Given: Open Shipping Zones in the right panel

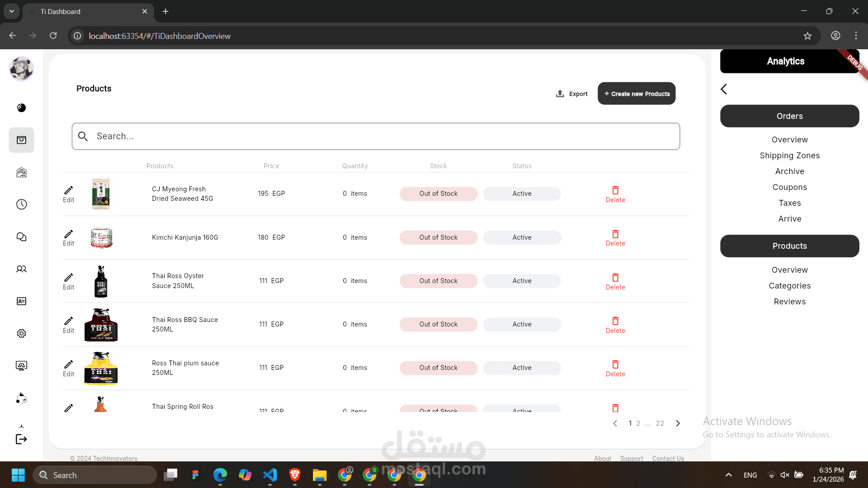Looking at the screenshot, I should [x=789, y=156].
